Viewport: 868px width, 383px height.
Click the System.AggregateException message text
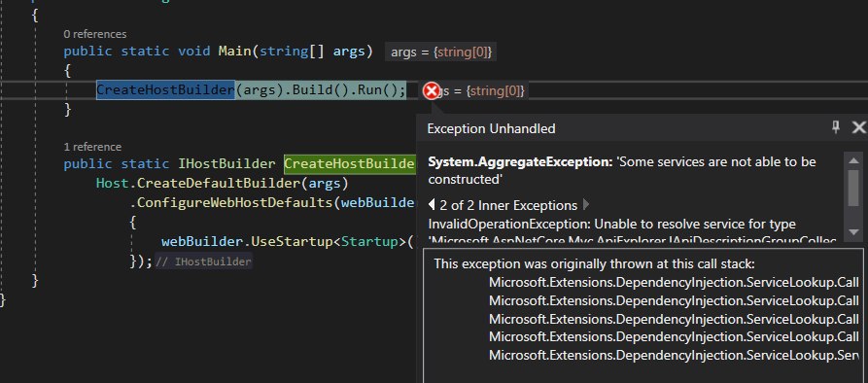(622, 170)
